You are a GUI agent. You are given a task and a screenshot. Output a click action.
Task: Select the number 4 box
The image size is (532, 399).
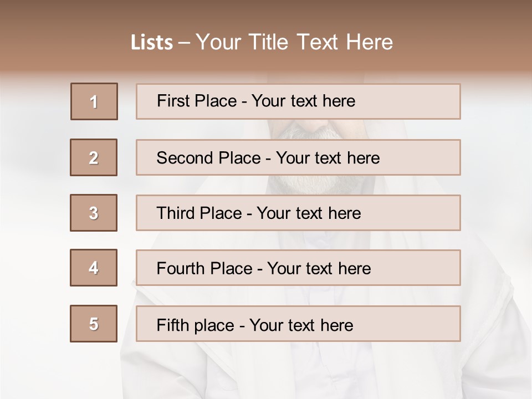pyautogui.click(x=94, y=268)
